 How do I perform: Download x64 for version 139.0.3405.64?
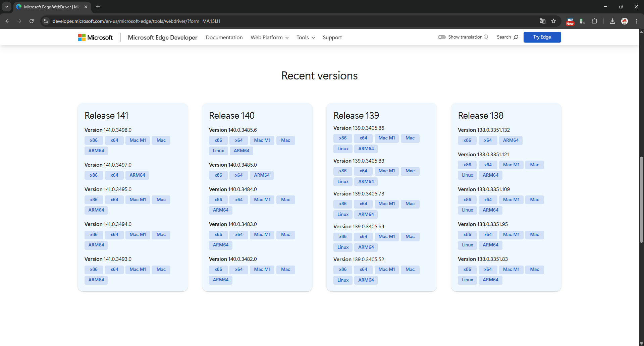click(363, 237)
